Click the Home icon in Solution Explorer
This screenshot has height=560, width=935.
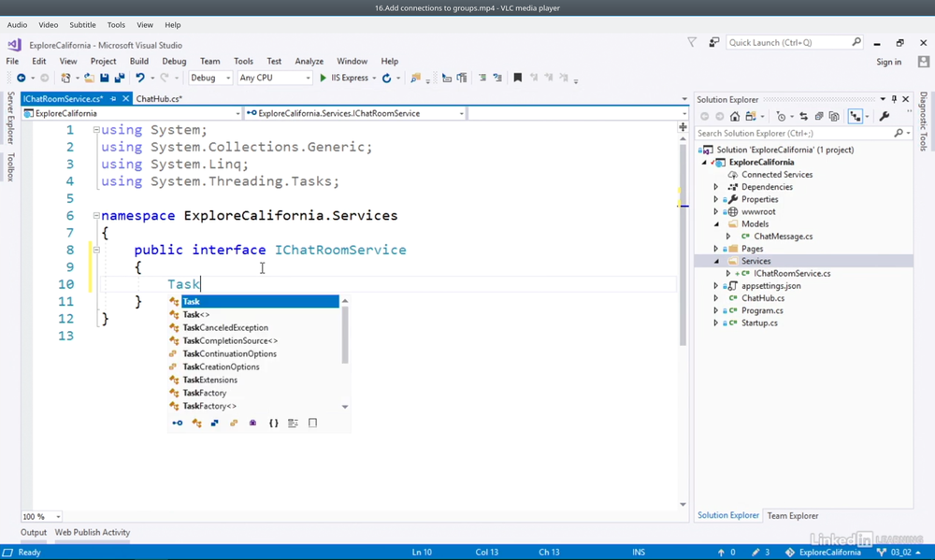click(735, 117)
